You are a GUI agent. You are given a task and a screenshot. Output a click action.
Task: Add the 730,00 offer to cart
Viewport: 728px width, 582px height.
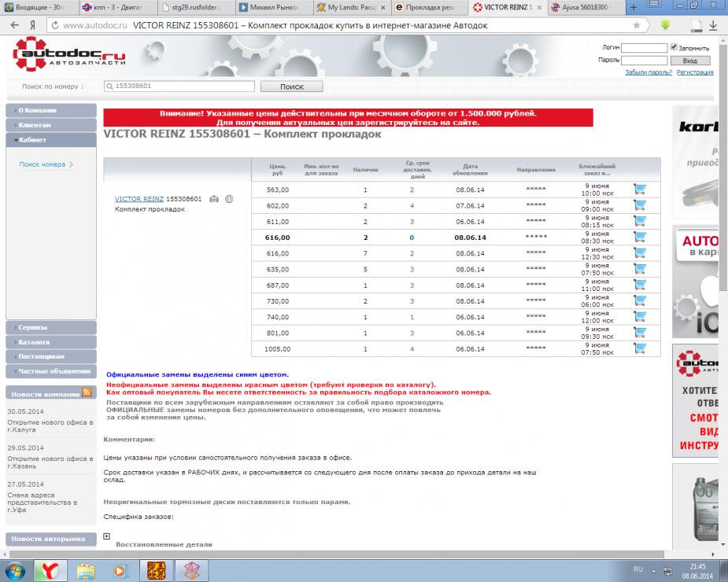click(640, 300)
